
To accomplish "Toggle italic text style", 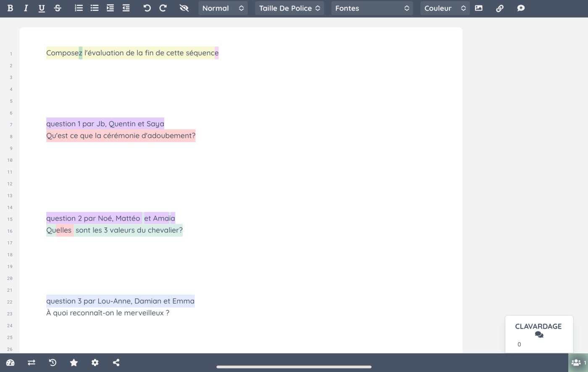I will (x=26, y=8).
